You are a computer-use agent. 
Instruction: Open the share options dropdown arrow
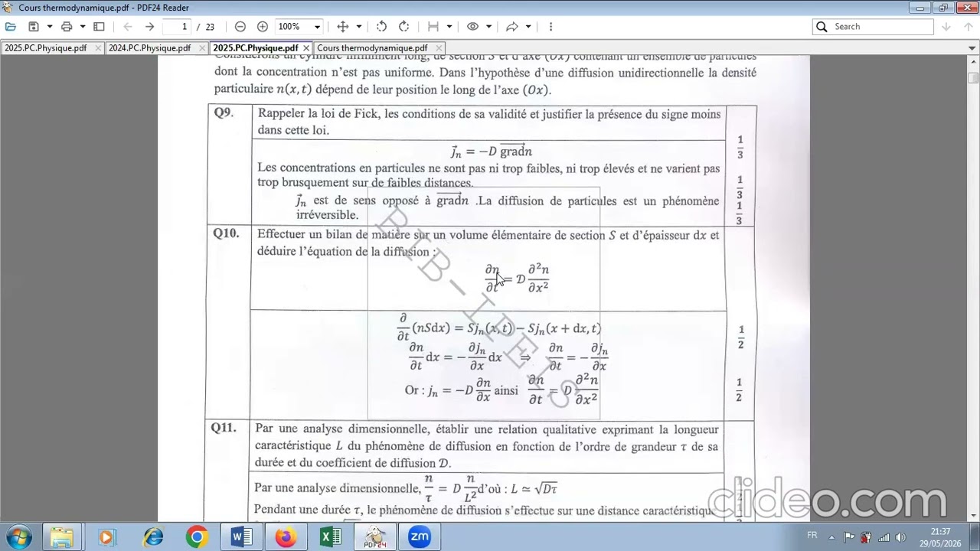[529, 27]
